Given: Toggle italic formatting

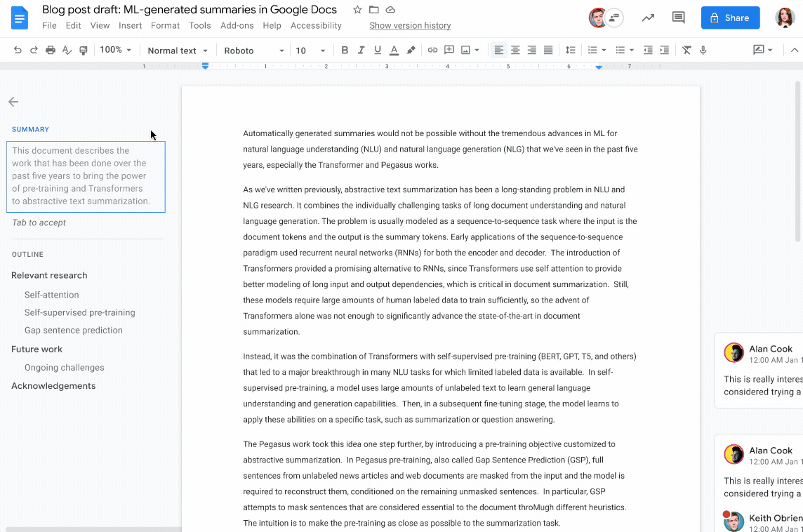Looking at the screenshot, I should (x=361, y=50).
